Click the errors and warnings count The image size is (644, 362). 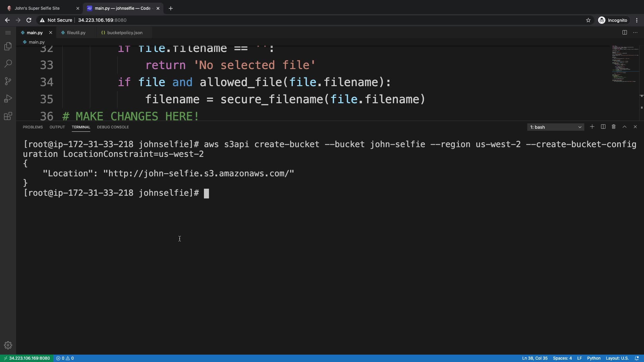coord(65,358)
